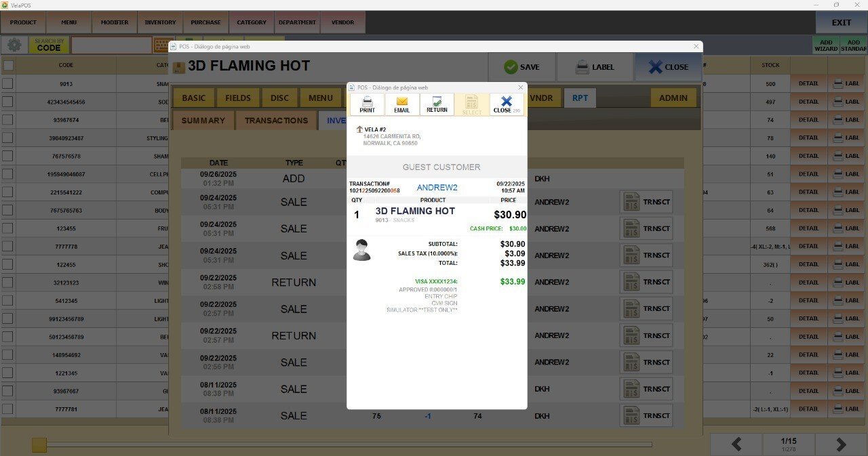Print the receipt with the PRINT icon

pos(367,104)
